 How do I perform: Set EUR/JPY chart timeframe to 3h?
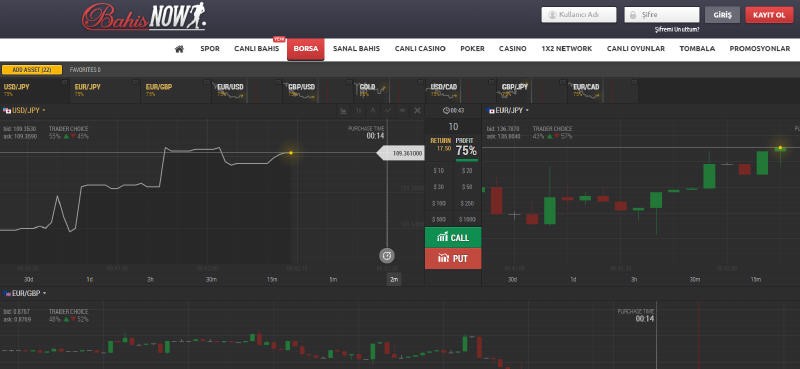[634, 280]
